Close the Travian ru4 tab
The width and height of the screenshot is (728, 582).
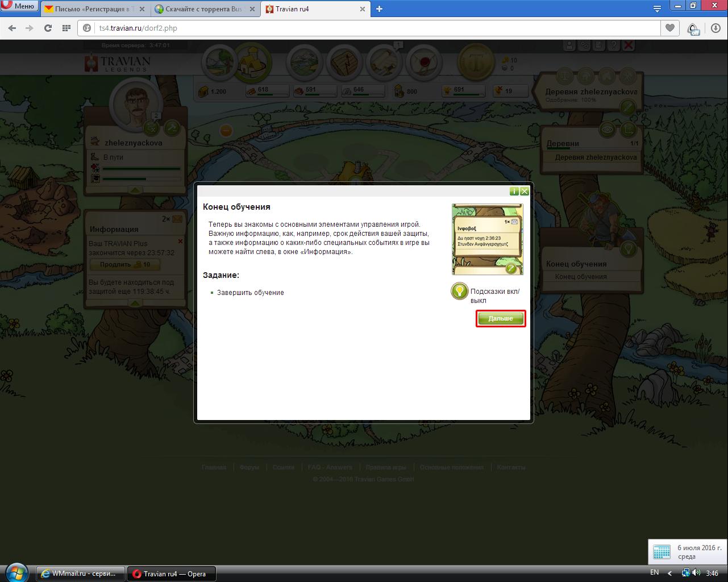[x=363, y=9]
